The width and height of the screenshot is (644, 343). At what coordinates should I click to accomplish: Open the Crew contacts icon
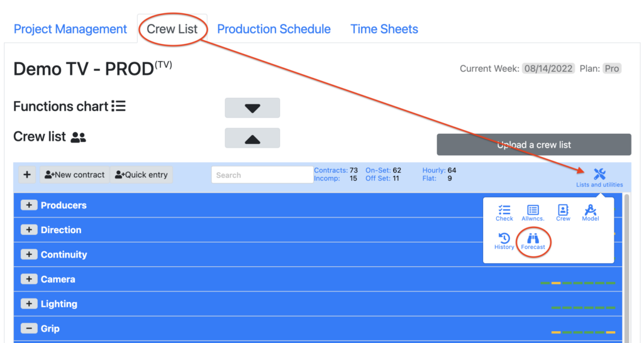(x=563, y=212)
